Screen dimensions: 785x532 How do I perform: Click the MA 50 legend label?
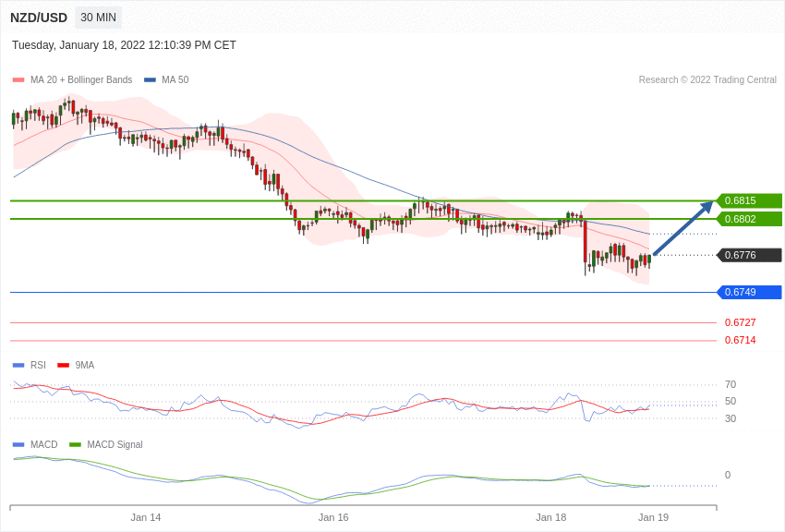[175, 79]
